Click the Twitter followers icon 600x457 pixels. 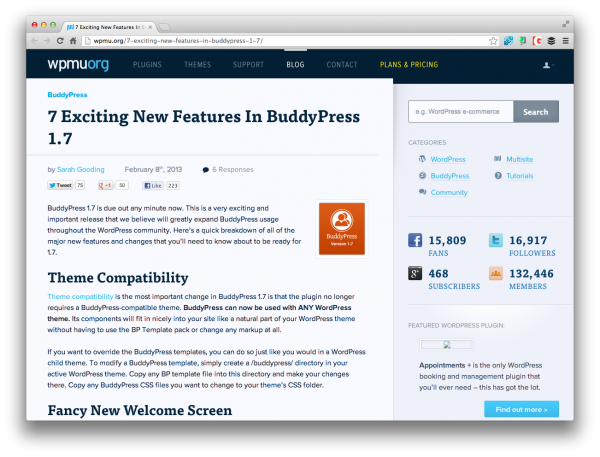[x=496, y=240]
